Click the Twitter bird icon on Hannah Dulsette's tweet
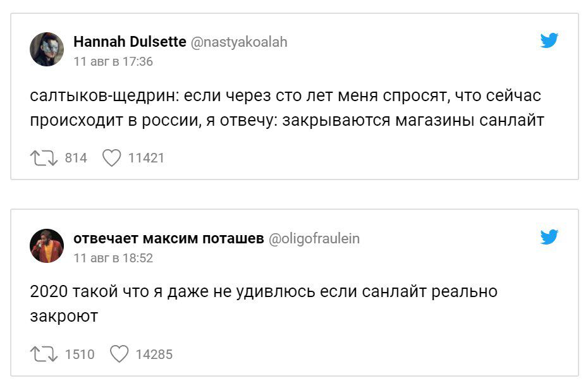Image resolution: width=588 pixels, height=383 pixels. coord(549,42)
